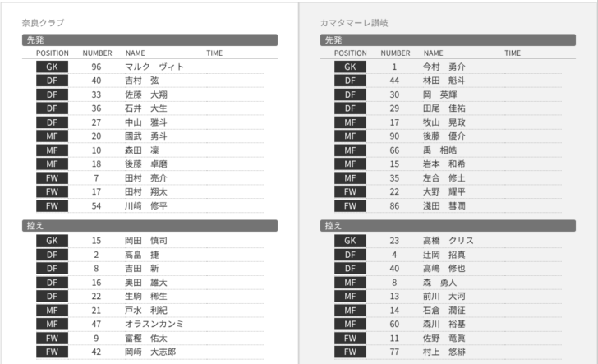The width and height of the screenshot is (598, 364).
Task: Click jersey number 96
Action: tap(96, 67)
